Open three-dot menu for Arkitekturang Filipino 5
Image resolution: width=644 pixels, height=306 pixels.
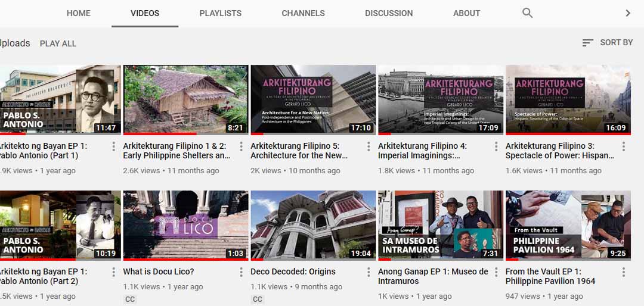tap(369, 146)
